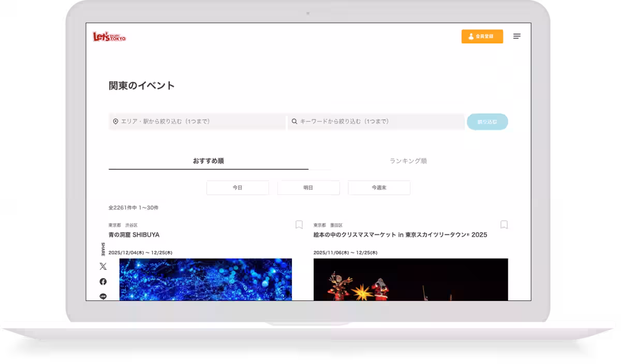Share the event via LINE
Viewport: 621px width, 364px height.
103,297
